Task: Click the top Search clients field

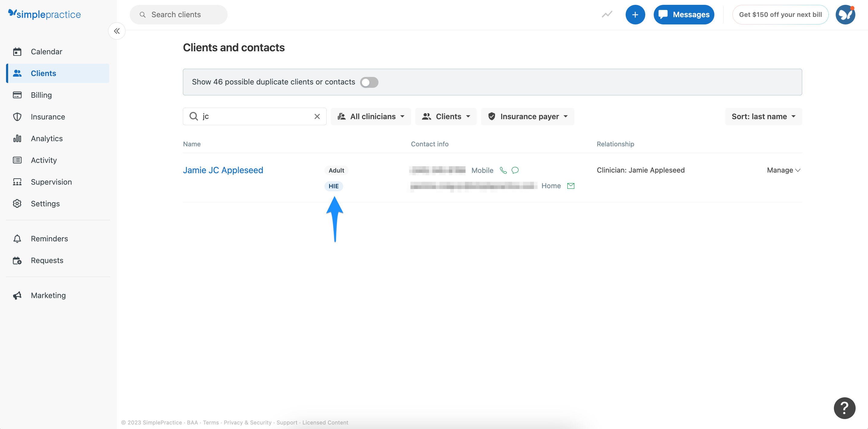Action: pos(179,14)
